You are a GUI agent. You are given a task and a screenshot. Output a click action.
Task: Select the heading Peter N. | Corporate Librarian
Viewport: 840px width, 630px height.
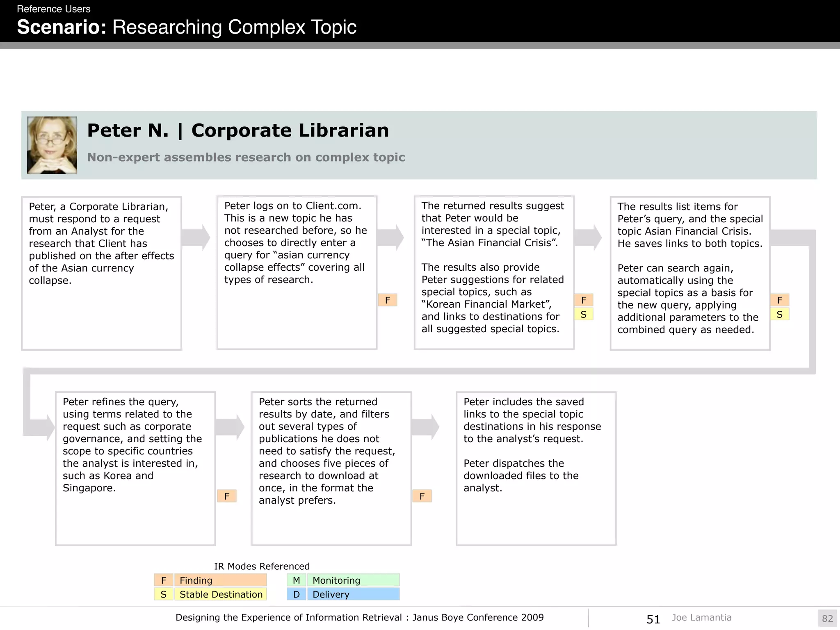(x=238, y=130)
